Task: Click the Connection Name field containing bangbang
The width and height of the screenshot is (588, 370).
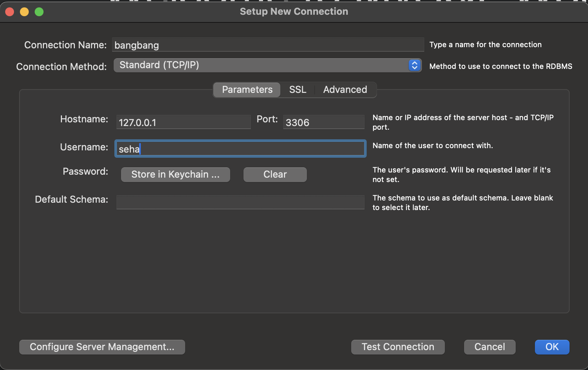Action: 268,45
